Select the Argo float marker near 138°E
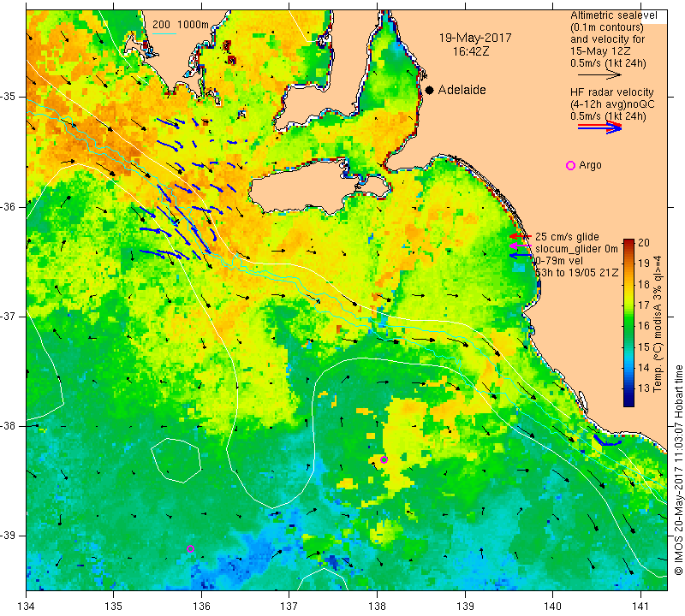The width and height of the screenshot is (685, 616). point(384,459)
